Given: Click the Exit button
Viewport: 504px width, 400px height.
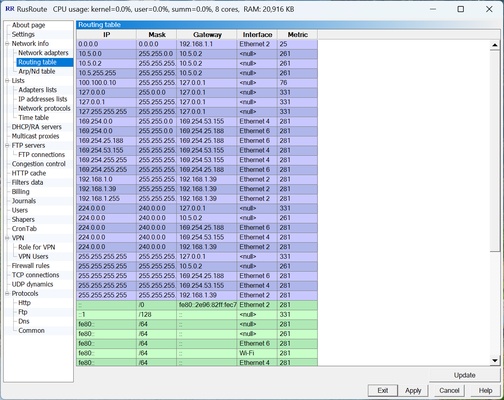Looking at the screenshot, I should (383, 390).
